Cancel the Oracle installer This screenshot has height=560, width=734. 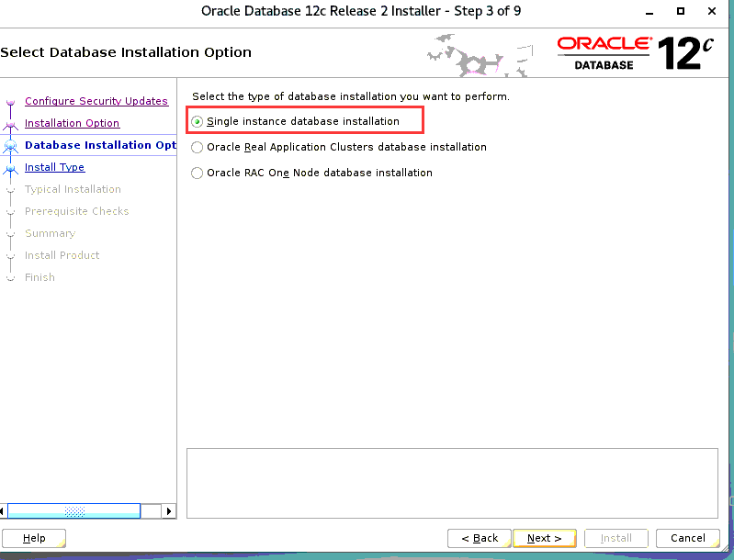point(687,538)
